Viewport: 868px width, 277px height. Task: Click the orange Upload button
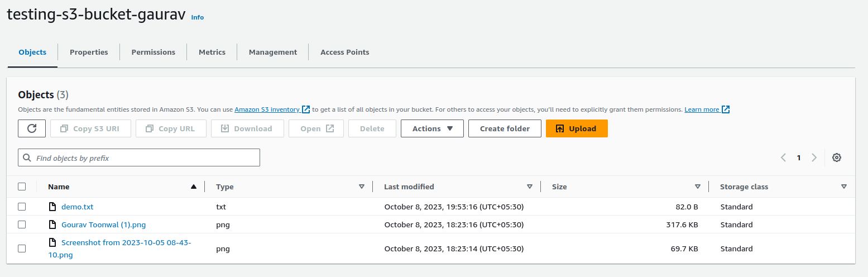(x=577, y=128)
